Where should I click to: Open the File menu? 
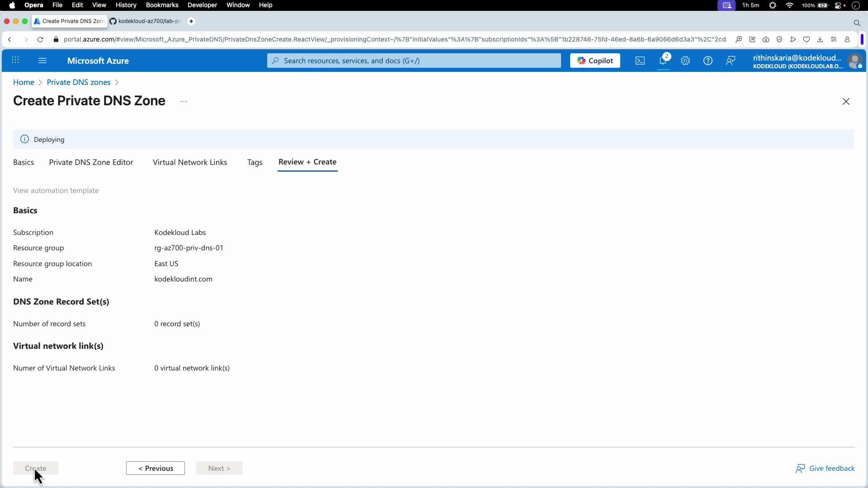(x=57, y=5)
